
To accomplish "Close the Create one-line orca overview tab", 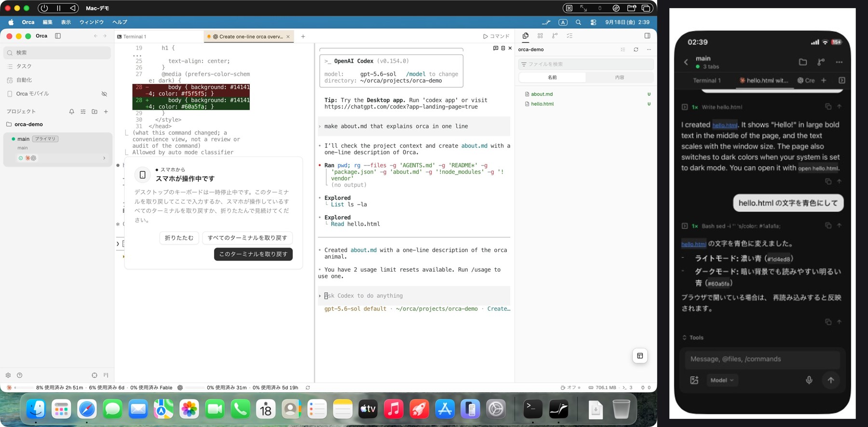I will tap(288, 37).
